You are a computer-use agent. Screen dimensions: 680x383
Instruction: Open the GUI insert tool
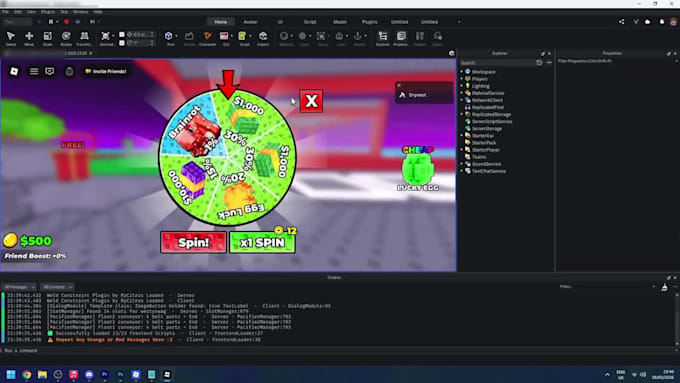click(x=224, y=36)
